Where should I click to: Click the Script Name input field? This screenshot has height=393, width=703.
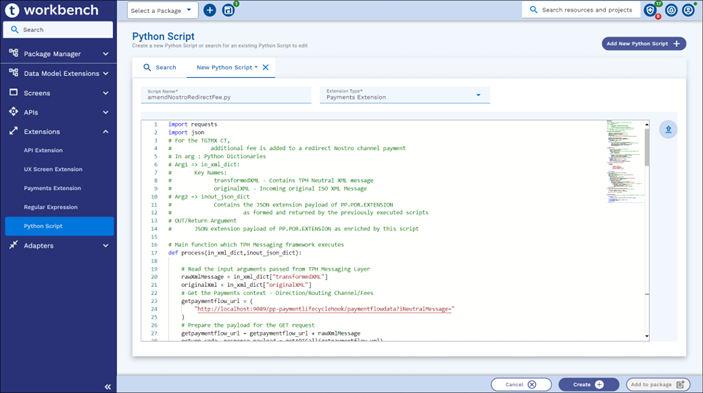[226, 95]
